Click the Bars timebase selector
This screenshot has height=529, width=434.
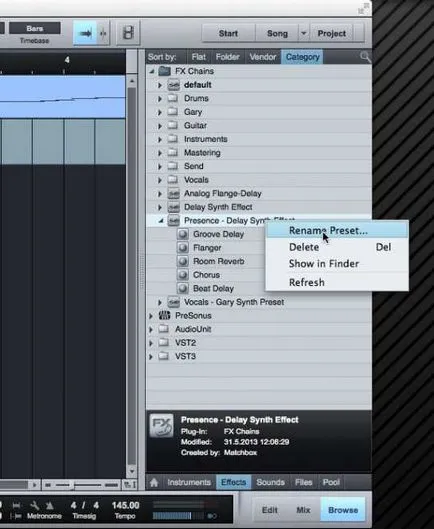pyautogui.click(x=34, y=28)
